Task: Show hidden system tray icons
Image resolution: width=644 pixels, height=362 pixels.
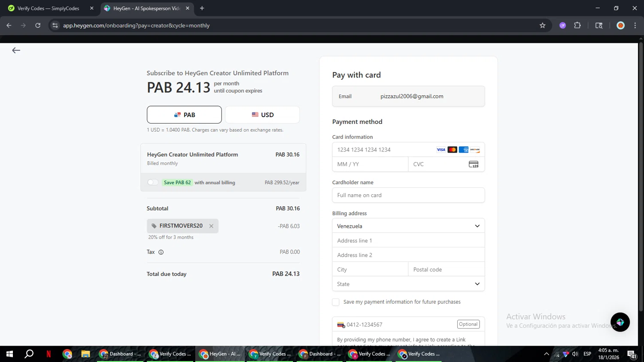Action: click(546, 354)
